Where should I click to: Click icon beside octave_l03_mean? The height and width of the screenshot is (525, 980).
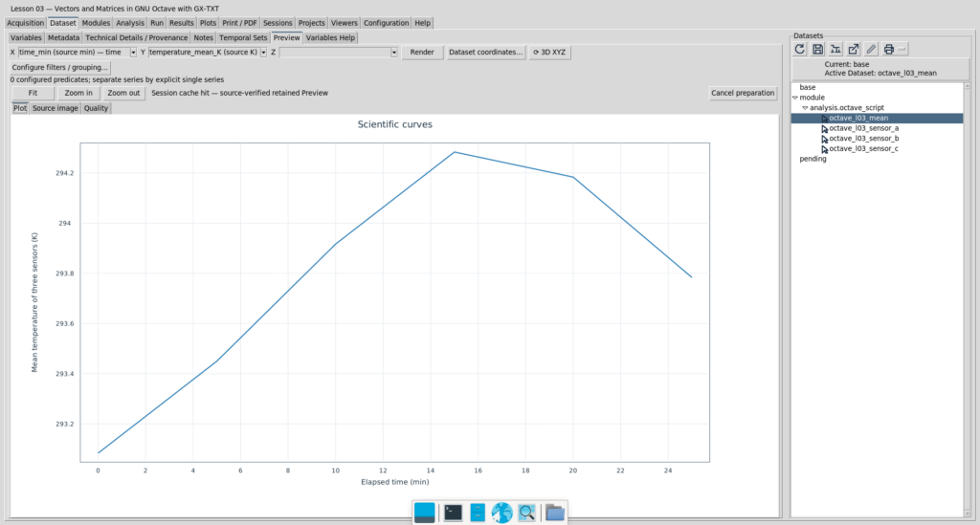point(824,119)
